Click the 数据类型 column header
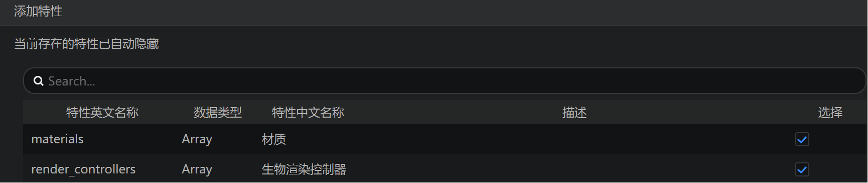The height and width of the screenshot is (183, 868). (x=218, y=113)
